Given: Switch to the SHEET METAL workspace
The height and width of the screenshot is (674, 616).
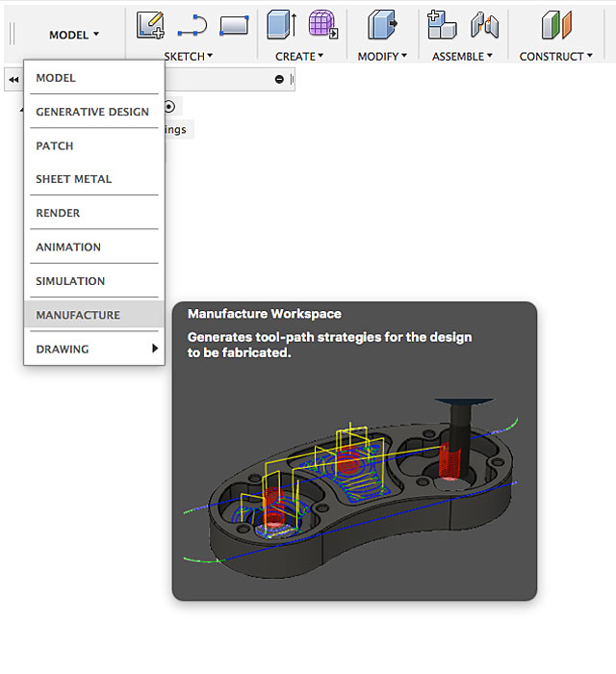Looking at the screenshot, I should click(94, 179).
